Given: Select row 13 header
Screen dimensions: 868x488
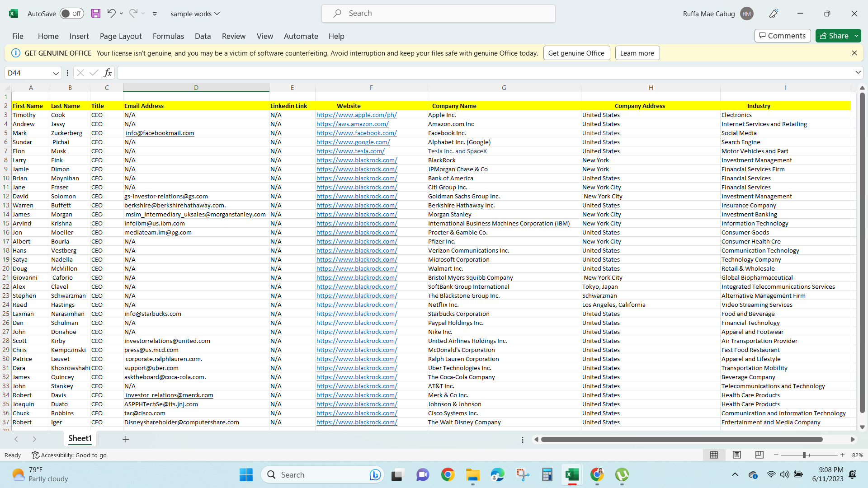Looking at the screenshot, I should coord(6,205).
